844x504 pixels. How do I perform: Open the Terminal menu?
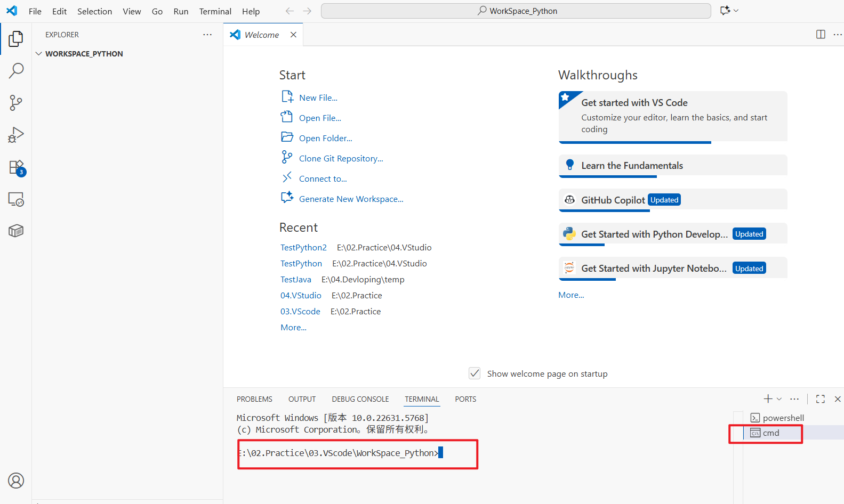point(215,11)
